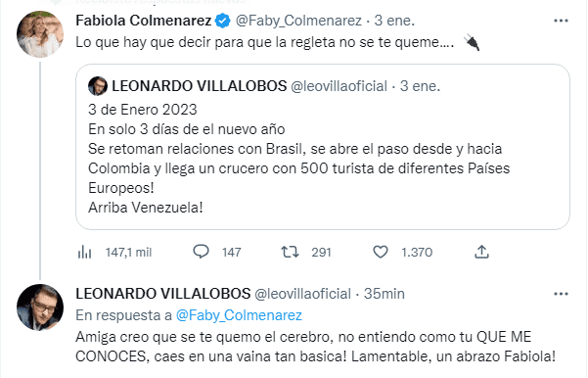Click the 3 ene. date on Fabiola's tweet
Viewport: 588px width, 378px height.
click(394, 21)
